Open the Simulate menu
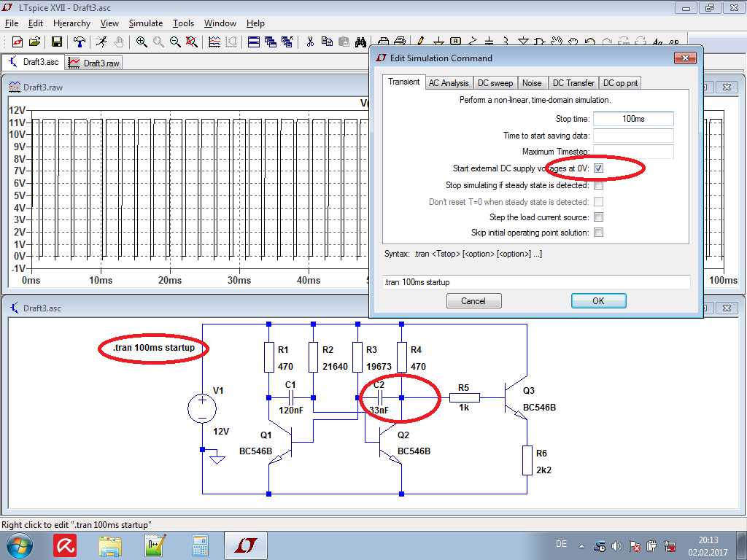The height and width of the screenshot is (560, 747). click(145, 23)
